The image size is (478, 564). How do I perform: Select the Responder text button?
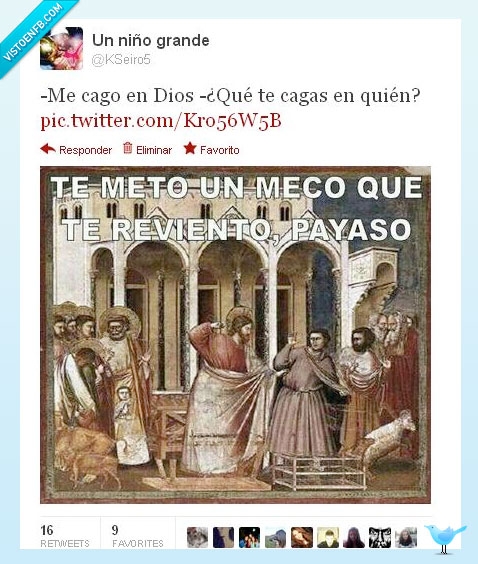(x=85, y=150)
